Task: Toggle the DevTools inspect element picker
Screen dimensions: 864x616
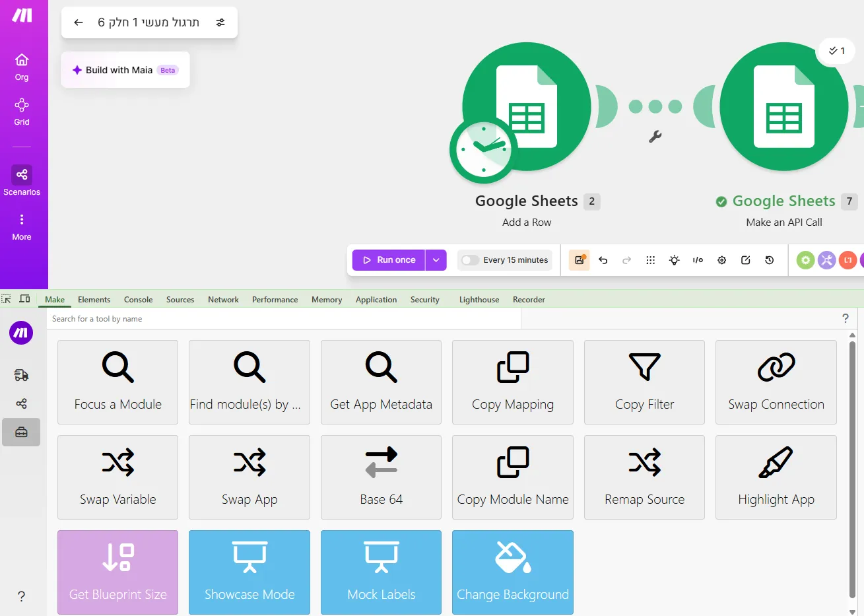Action: (7, 299)
